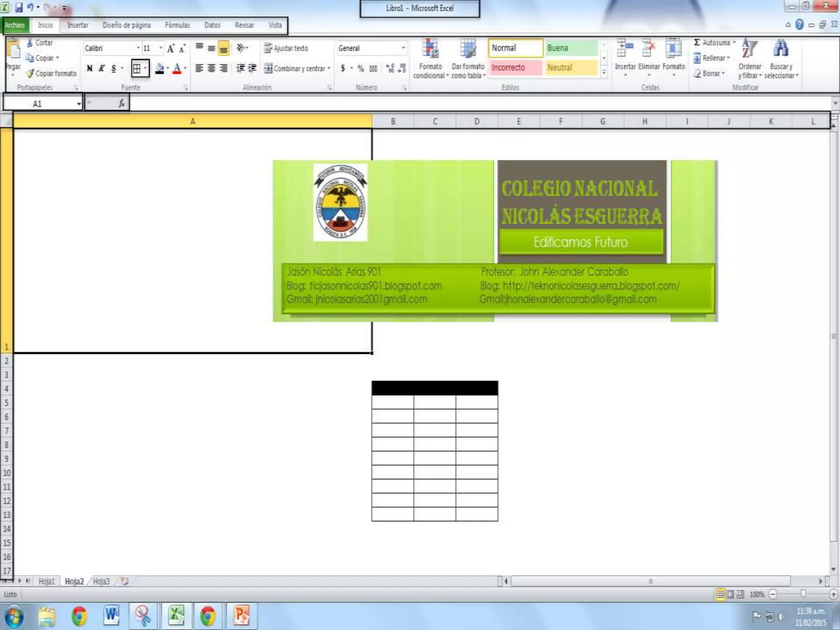The height and width of the screenshot is (630, 840).
Task: Open the Insertar ribbon tab
Action: coord(78,25)
